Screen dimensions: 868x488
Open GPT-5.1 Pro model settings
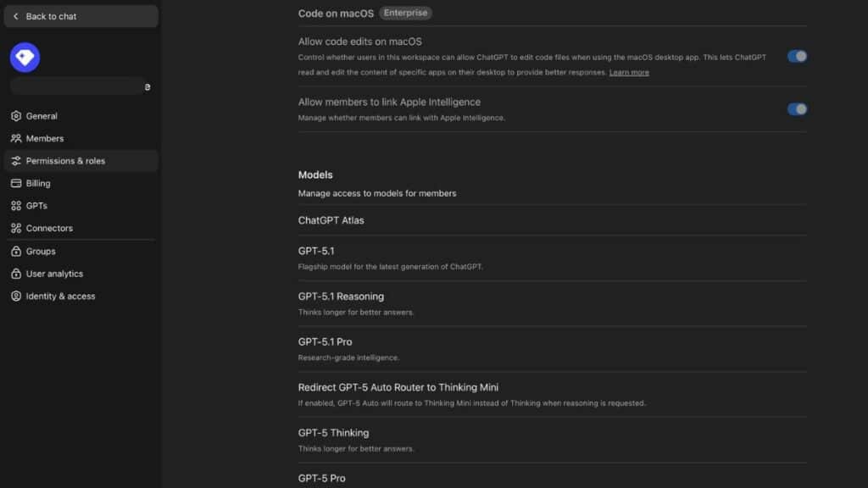[326, 342]
